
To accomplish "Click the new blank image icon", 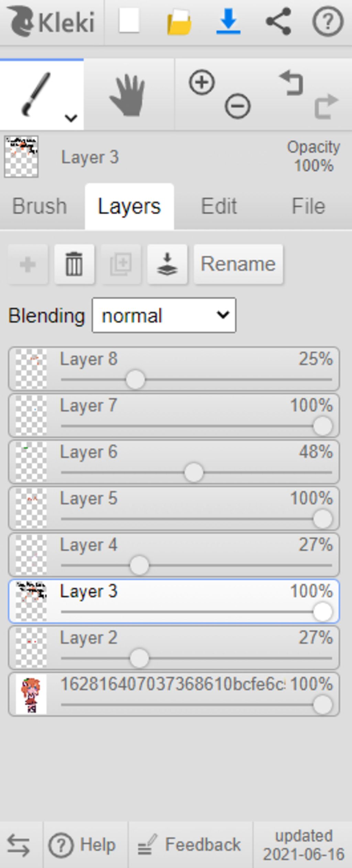I will (129, 21).
